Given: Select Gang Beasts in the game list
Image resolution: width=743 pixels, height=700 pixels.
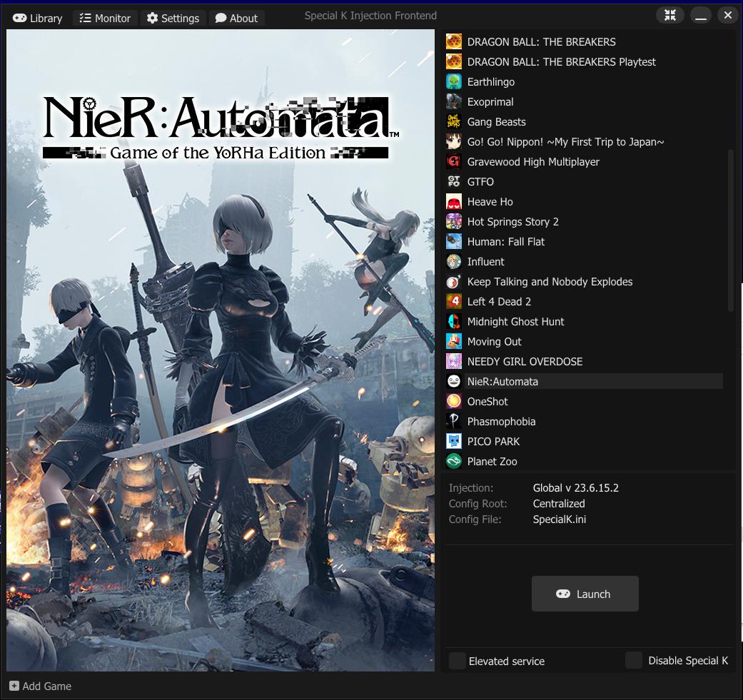Looking at the screenshot, I should (x=496, y=121).
